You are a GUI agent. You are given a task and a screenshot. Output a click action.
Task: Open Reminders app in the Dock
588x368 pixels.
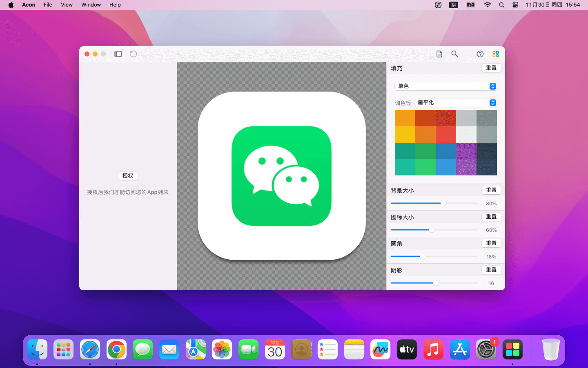pyautogui.click(x=327, y=350)
